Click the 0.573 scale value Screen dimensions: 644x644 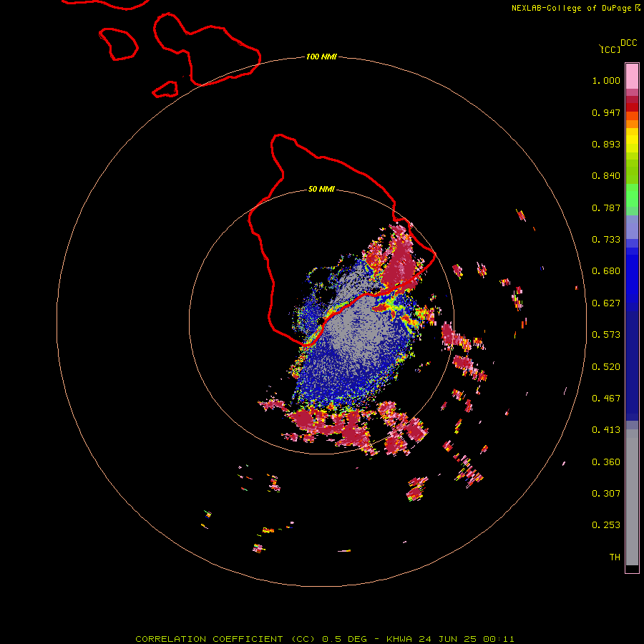coord(606,335)
